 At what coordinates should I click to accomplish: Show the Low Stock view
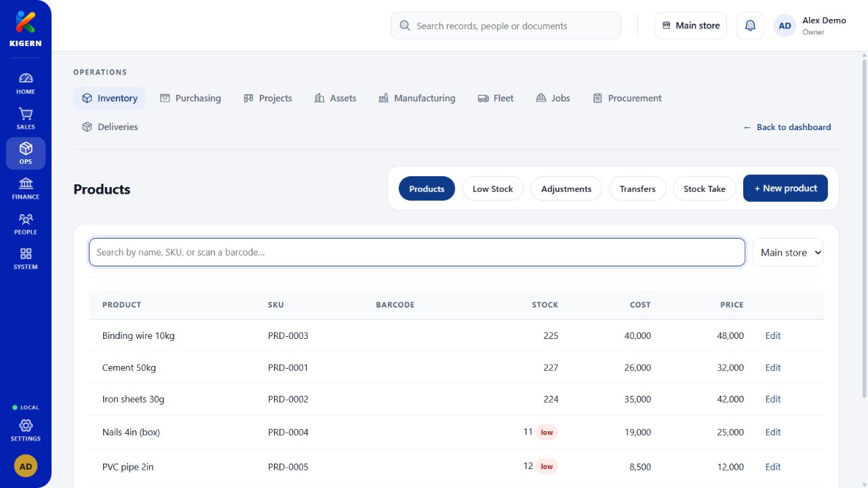tap(493, 188)
